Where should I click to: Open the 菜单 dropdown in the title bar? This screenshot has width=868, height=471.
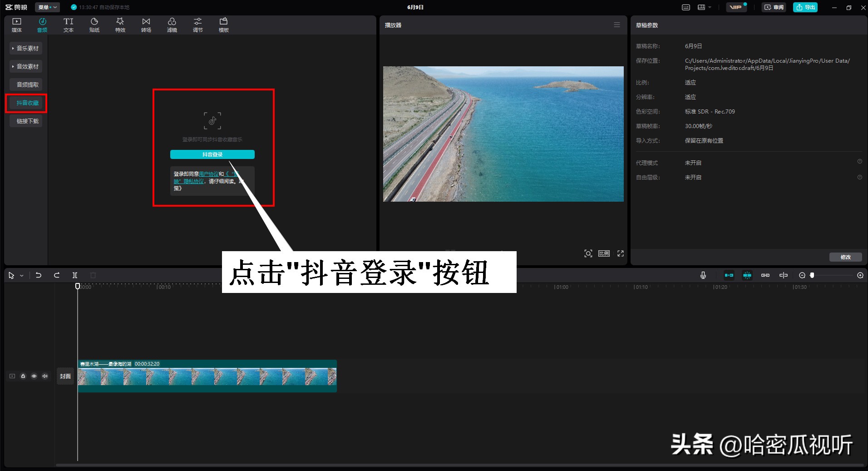tap(47, 7)
